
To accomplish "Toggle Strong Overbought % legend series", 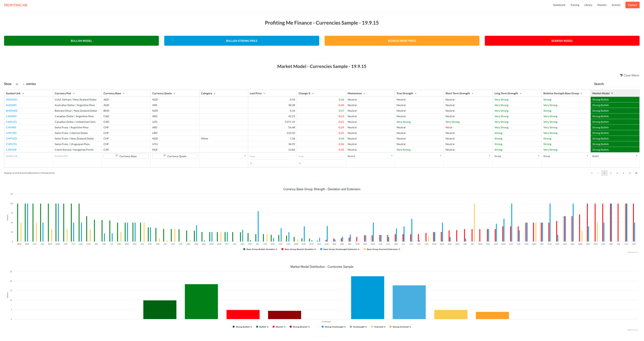I will point(334,327).
